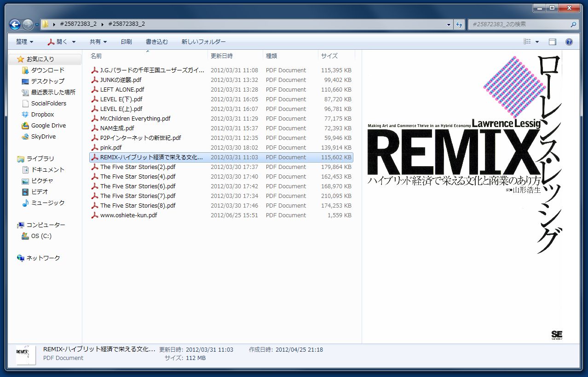This screenshot has height=377, width=588.
Task: Open 最近表示した場所 in favorites
Action: [x=53, y=92]
